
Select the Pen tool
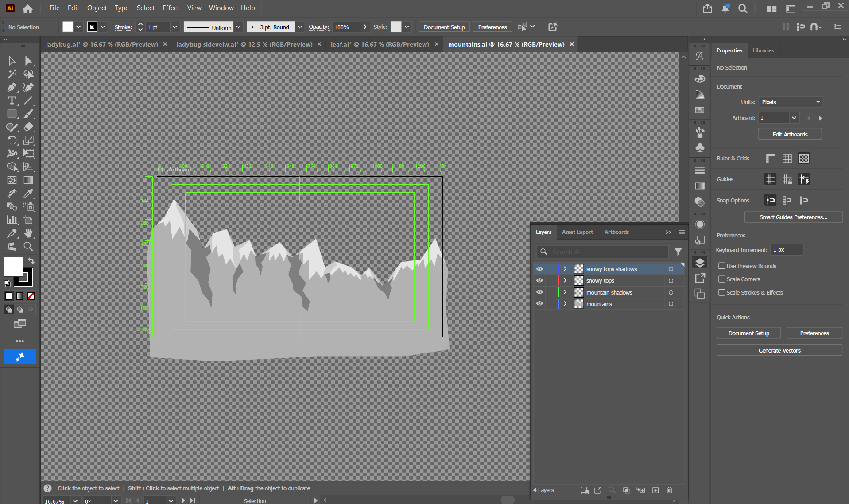12,87
